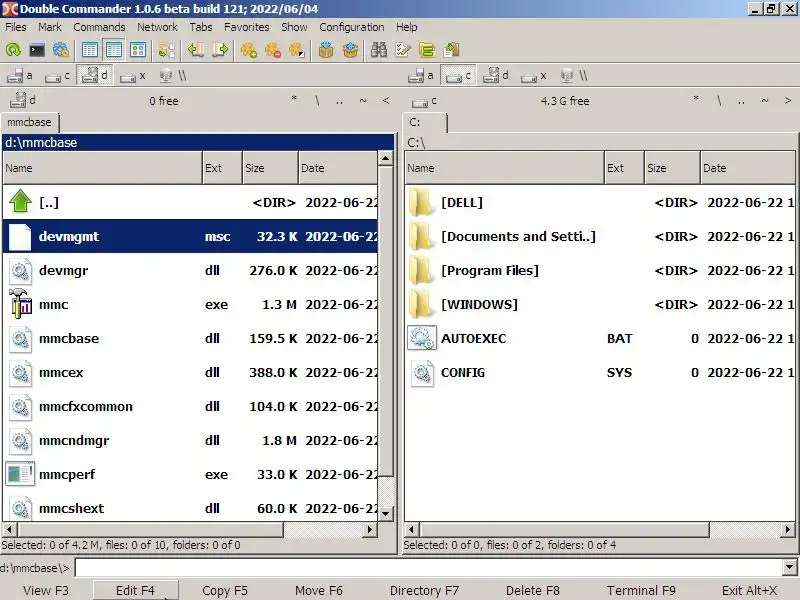The width and height of the screenshot is (800, 600).
Task: Select drive x in right drive bar
Action: (x=533, y=76)
